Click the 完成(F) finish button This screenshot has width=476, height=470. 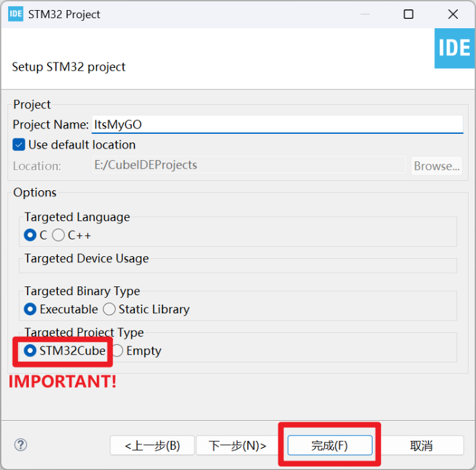330,445
